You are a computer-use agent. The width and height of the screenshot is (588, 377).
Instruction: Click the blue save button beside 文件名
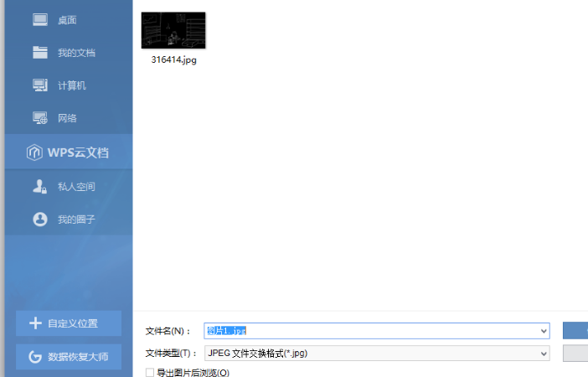575,330
